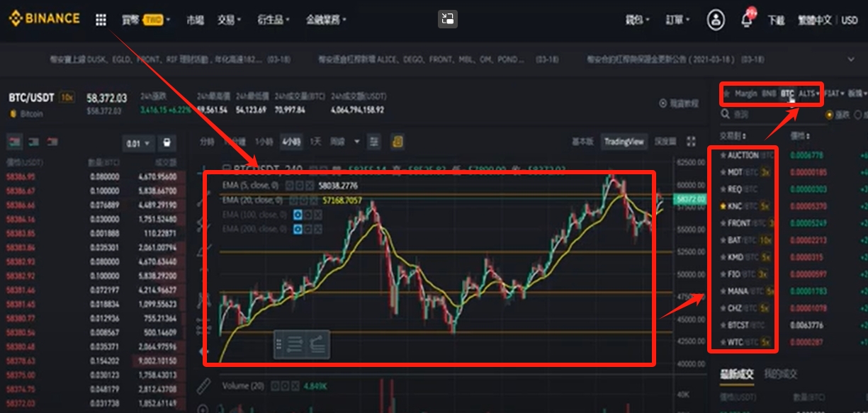Switch chart to TradingView mode
The height and width of the screenshot is (413, 868).
pos(624,142)
